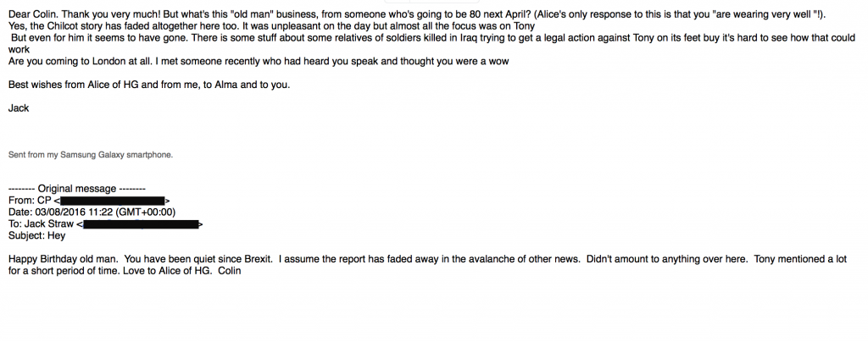868x342 pixels.
Task: Click the 'Best wishes from Alice of HG' line
Action: click(149, 85)
